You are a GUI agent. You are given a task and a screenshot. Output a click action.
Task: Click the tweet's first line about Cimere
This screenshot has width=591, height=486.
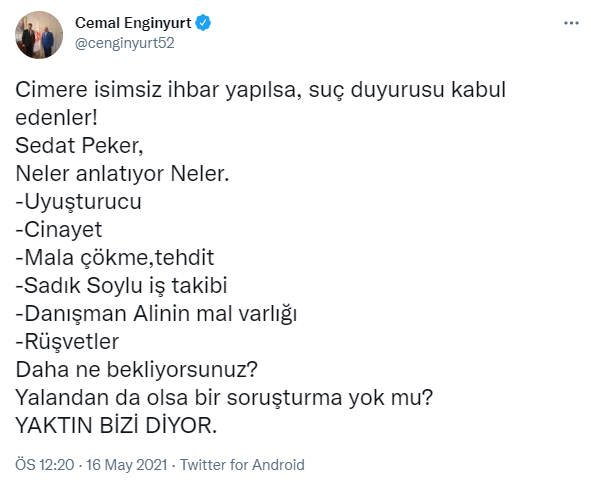click(260, 90)
